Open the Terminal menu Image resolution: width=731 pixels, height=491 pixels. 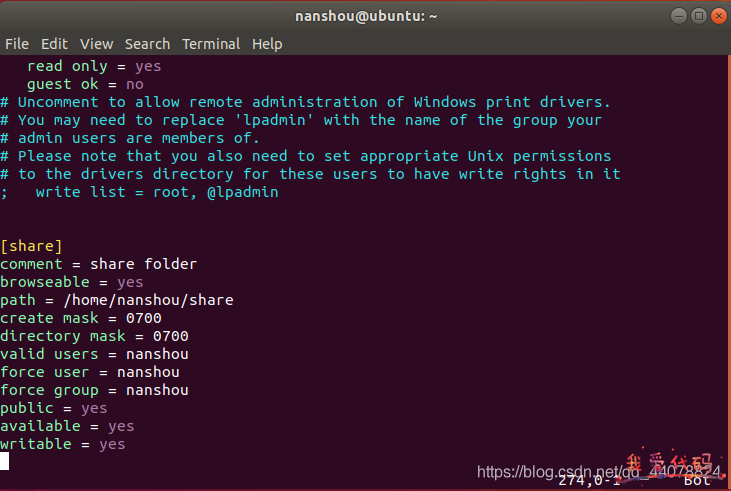tap(211, 44)
